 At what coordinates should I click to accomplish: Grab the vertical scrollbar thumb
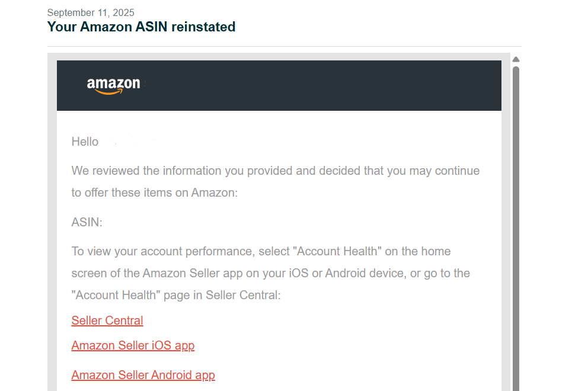coord(516,225)
